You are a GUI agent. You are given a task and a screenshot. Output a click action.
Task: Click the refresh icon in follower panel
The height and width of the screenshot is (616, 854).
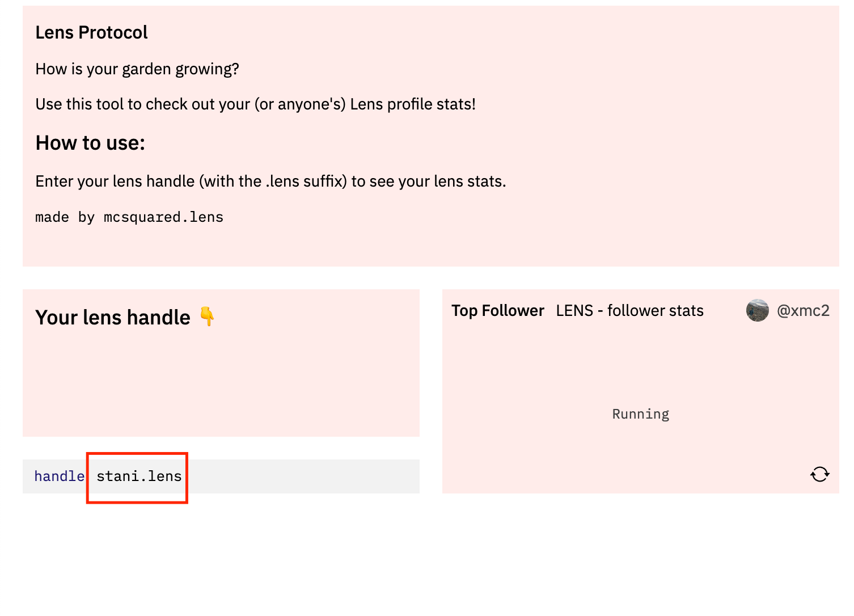tap(819, 474)
